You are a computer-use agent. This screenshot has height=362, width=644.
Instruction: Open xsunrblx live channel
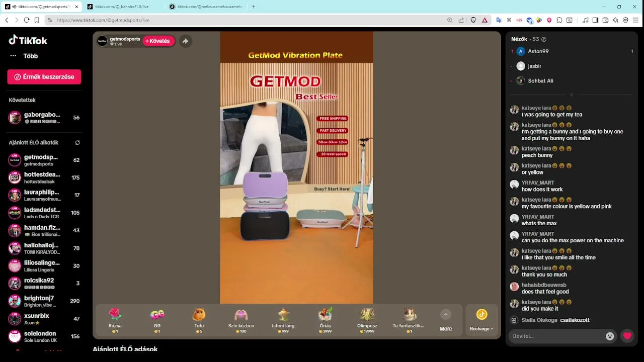(44, 318)
